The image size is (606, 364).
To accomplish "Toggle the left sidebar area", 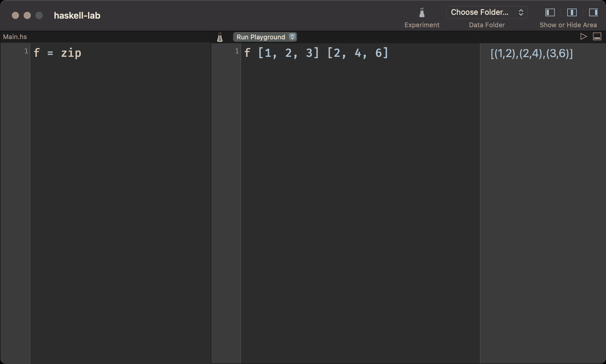I will (550, 12).
